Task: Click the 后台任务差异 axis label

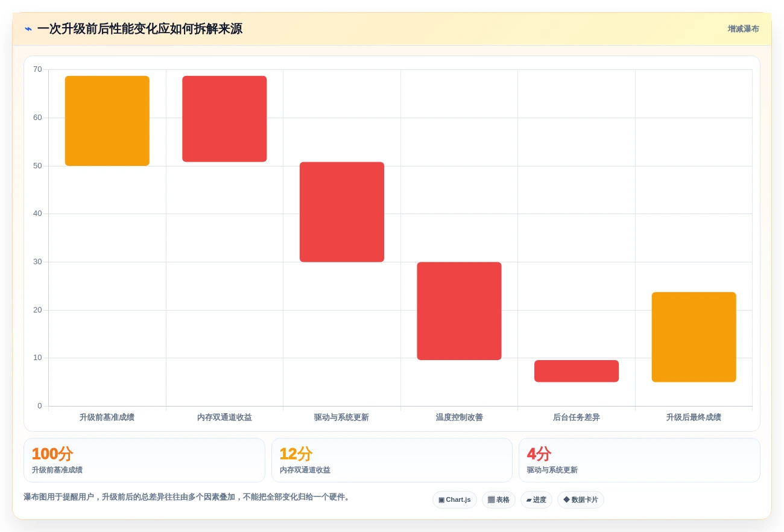Action: (x=577, y=417)
